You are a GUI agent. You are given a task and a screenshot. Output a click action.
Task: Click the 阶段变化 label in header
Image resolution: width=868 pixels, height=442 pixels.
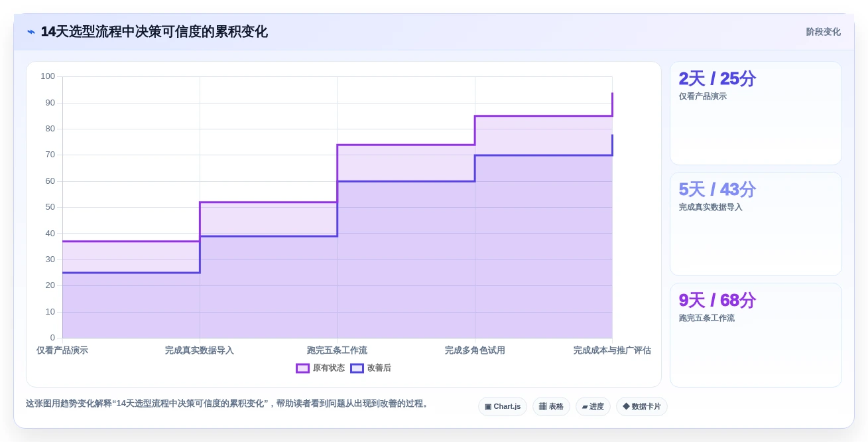(823, 32)
